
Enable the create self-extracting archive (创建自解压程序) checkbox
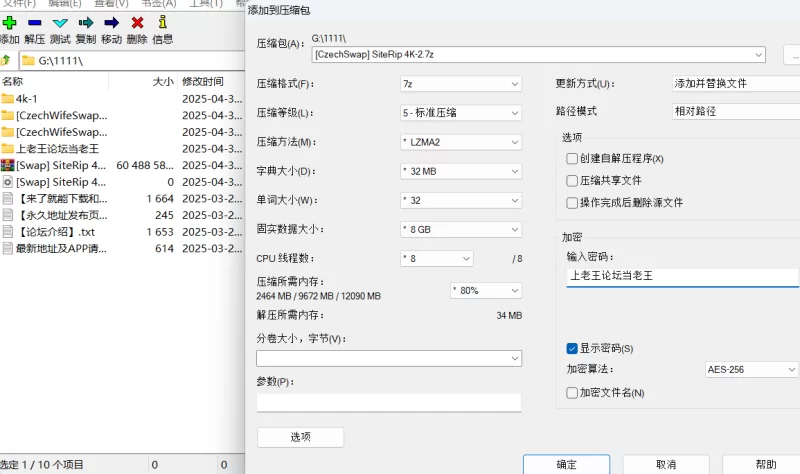point(572,159)
